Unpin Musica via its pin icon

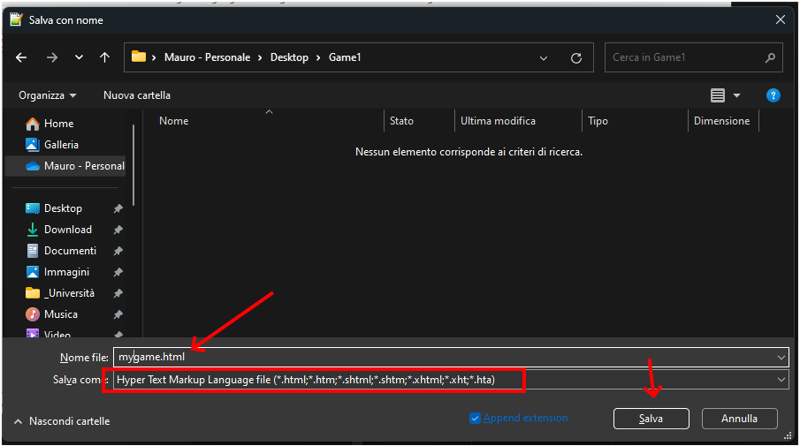point(118,314)
